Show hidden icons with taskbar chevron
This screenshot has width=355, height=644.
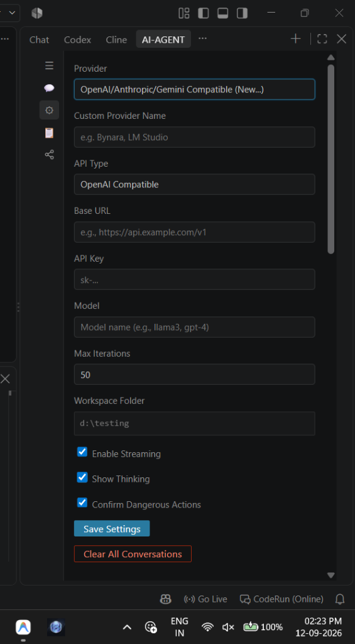(x=127, y=627)
